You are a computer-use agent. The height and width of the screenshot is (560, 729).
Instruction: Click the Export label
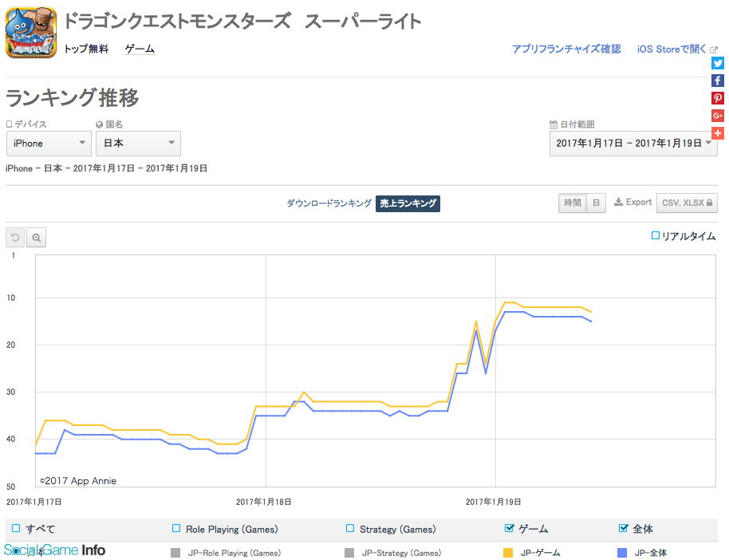pyautogui.click(x=639, y=202)
